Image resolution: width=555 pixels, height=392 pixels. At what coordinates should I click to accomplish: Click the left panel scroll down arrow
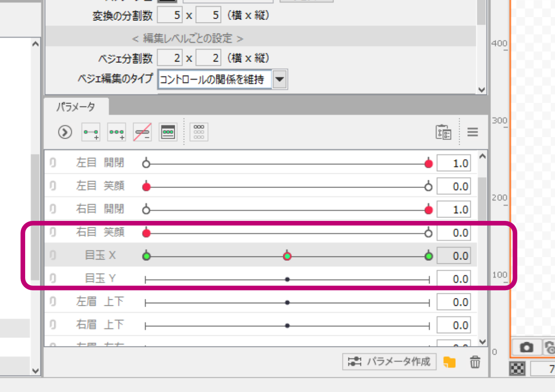pos(36,371)
